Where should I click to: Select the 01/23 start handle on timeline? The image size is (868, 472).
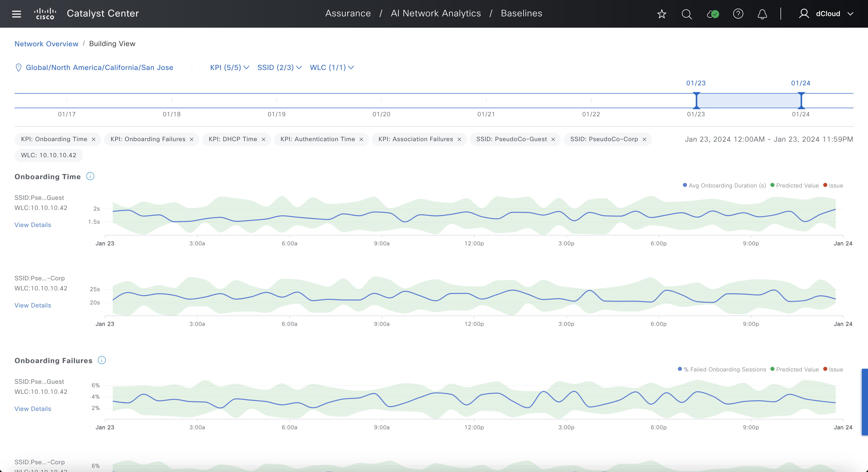[x=696, y=100]
